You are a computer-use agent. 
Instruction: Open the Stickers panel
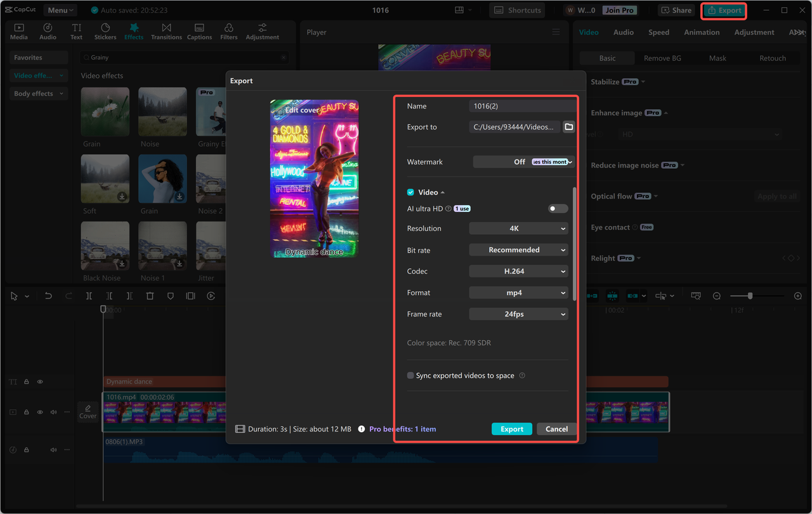(x=105, y=30)
